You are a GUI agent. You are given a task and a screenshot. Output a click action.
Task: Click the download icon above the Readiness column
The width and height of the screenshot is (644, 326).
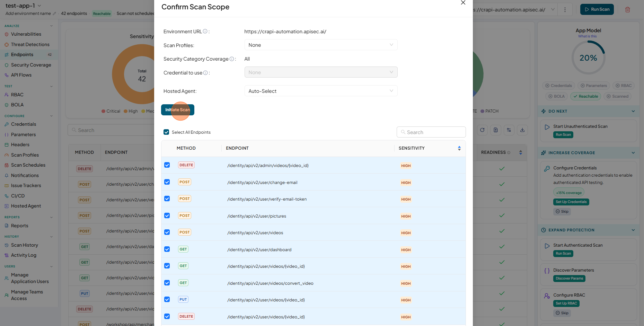522,130
